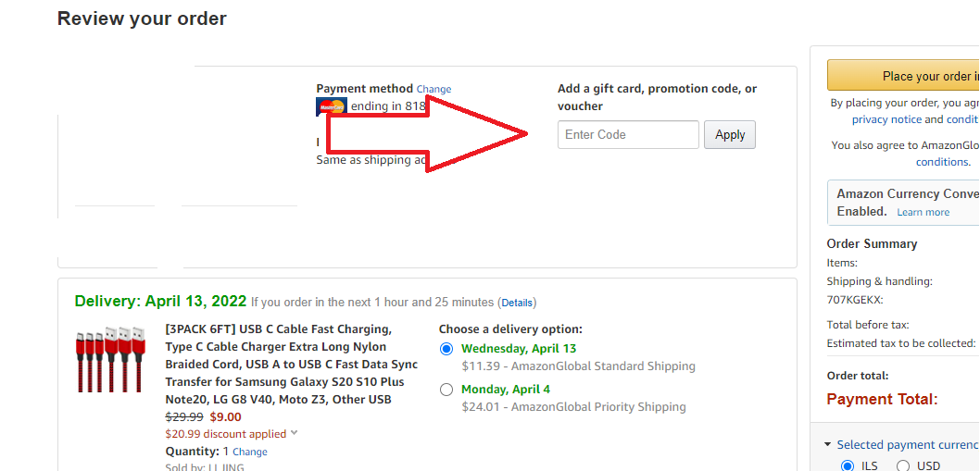Click Change next to Quantity

249,452
